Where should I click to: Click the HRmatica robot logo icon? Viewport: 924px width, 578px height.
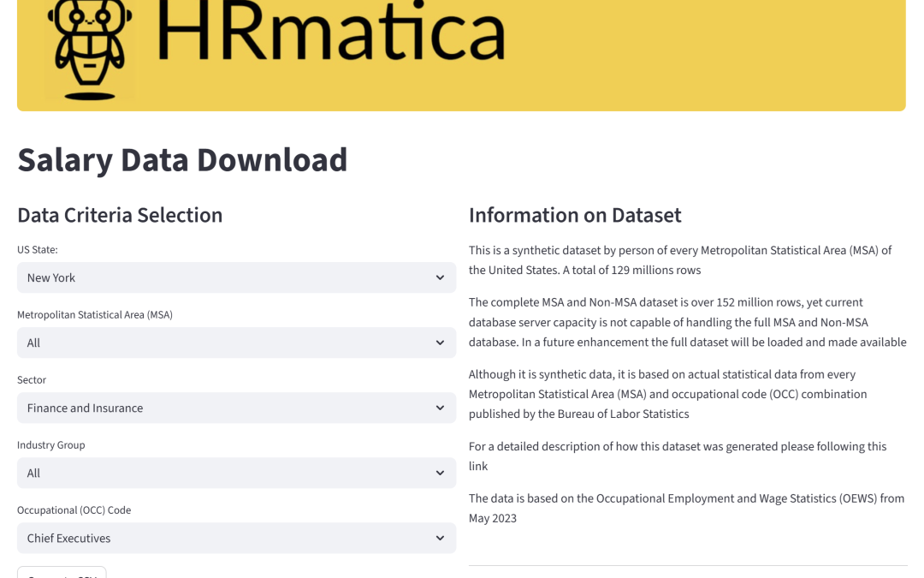pos(90,51)
